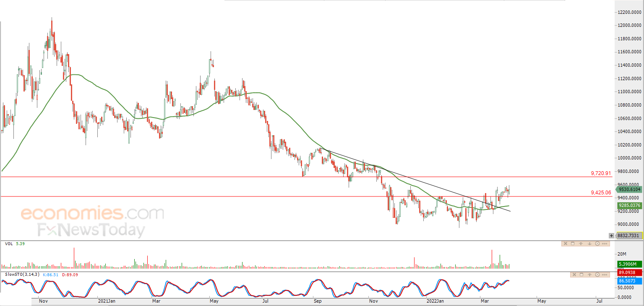Open SlowSTO pane settings gear
644x306 pixels.
pos(597,275)
